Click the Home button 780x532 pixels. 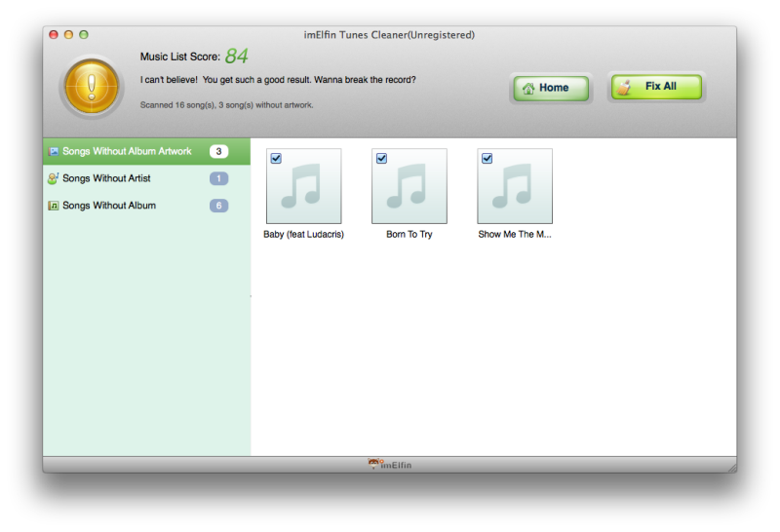(x=551, y=88)
